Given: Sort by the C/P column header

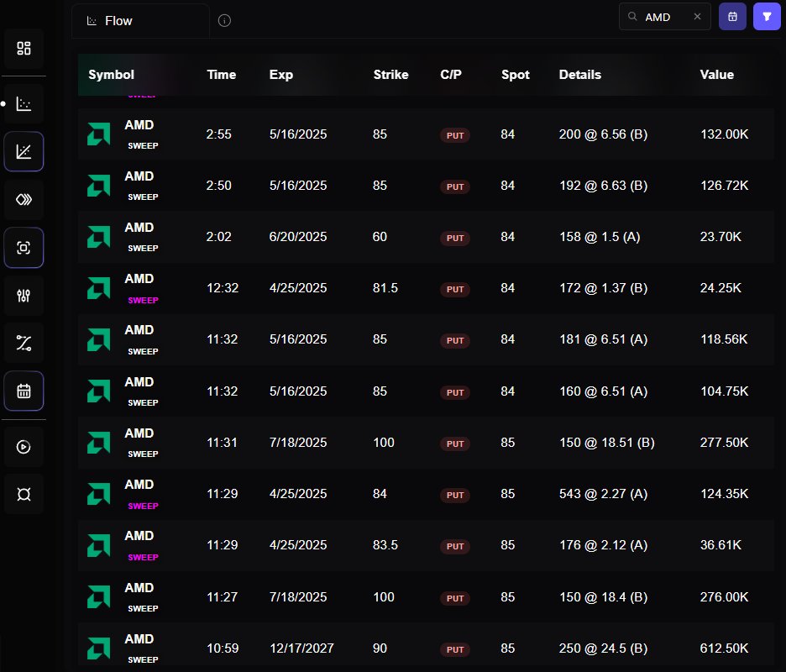Looking at the screenshot, I should [451, 75].
